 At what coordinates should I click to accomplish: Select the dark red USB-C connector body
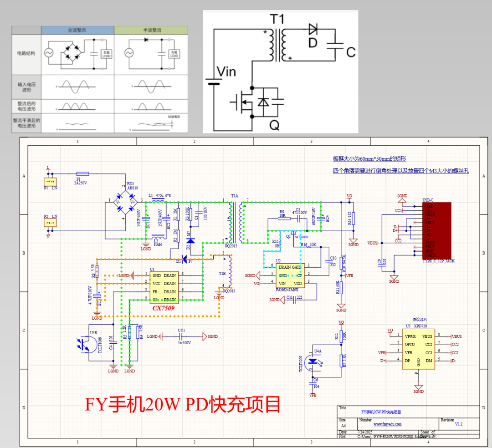(x=437, y=230)
